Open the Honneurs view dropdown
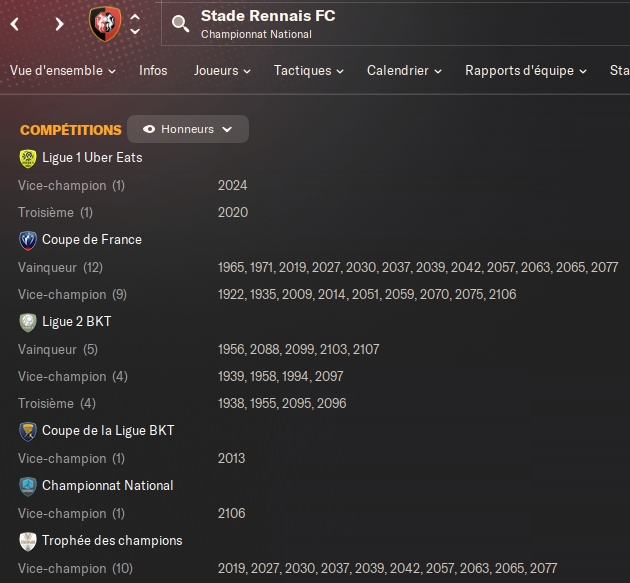 pyautogui.click(x=188, y=129)
